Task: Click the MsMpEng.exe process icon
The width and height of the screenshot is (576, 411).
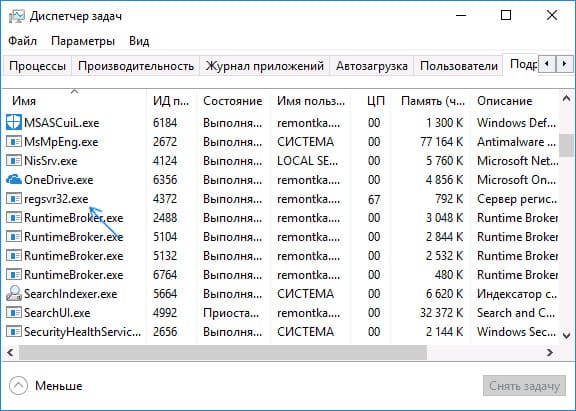Action: coord(14,141)
